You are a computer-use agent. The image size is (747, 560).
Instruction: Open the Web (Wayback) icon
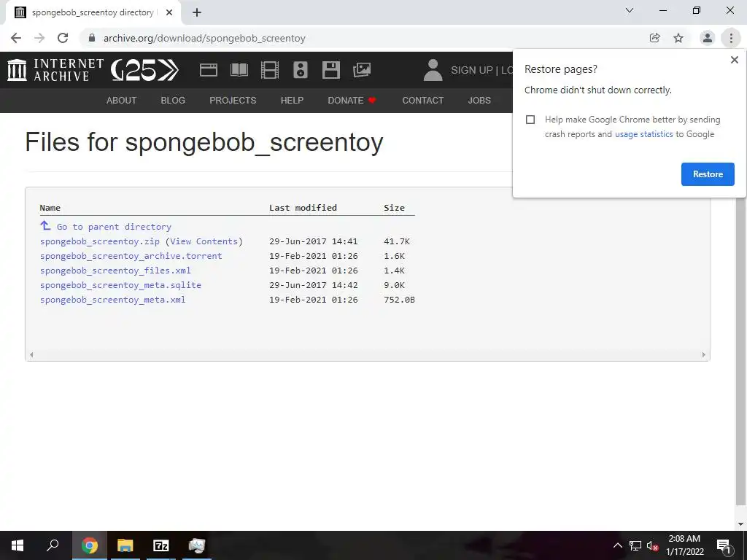[208, 70]
